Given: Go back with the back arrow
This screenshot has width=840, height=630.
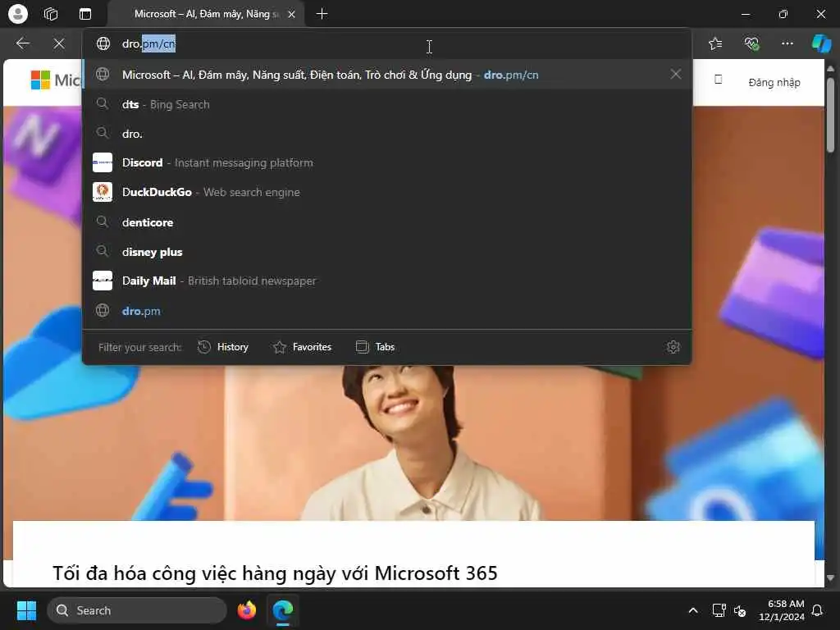Looking at the screenshot, I should [22, 43].
